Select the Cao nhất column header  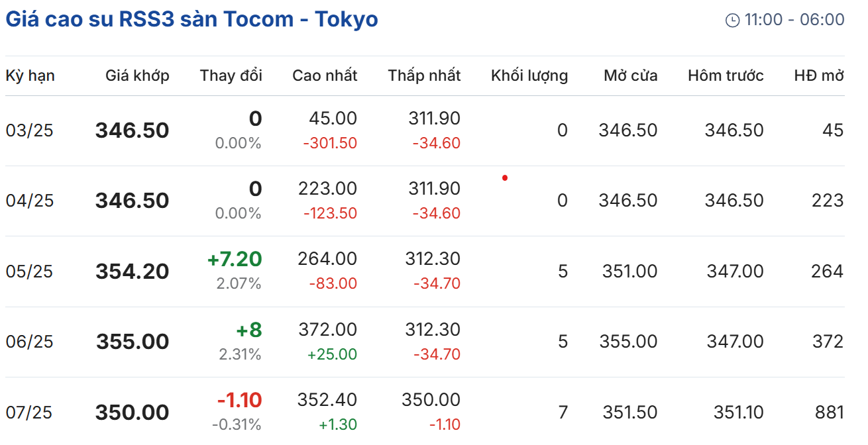[x=325, y=75]
